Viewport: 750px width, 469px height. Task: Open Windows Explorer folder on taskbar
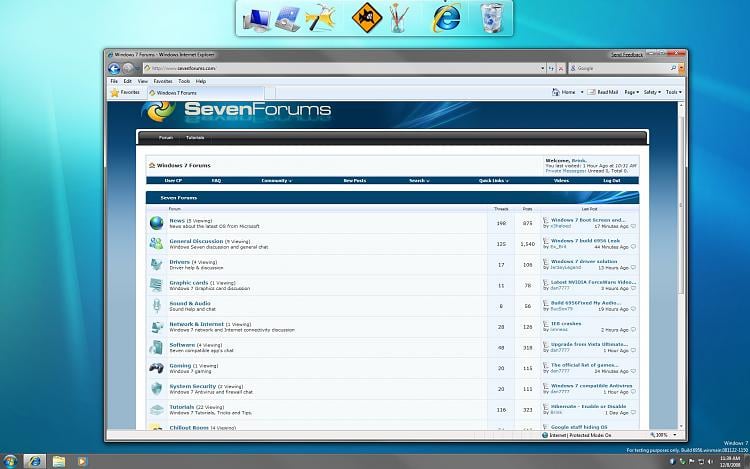coord(59,461)
